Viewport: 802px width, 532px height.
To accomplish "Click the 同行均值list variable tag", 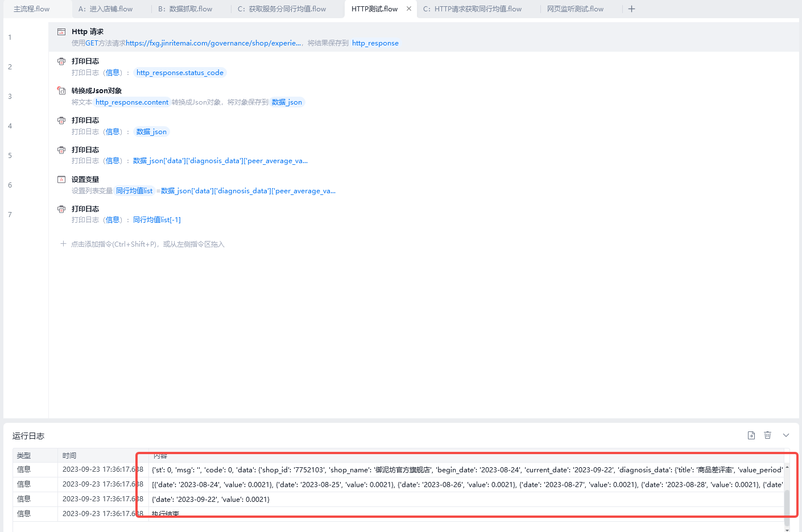I will pos(134,191).
